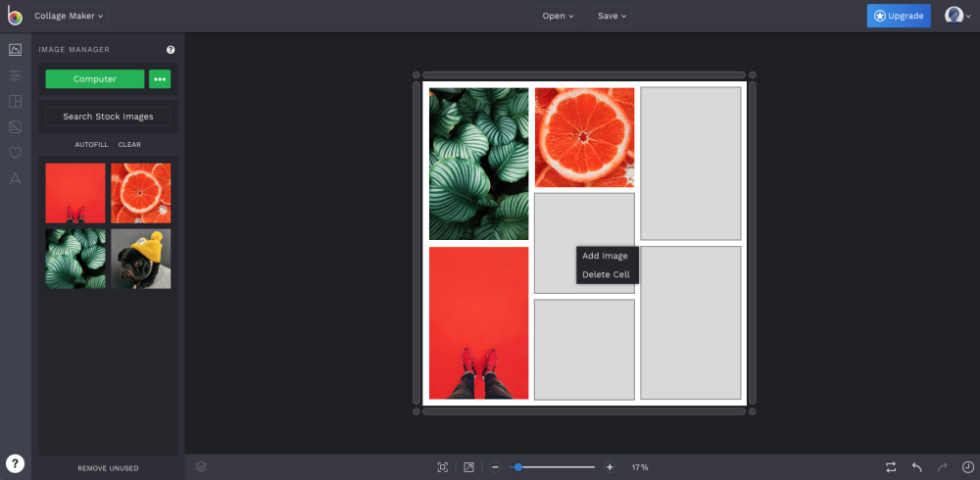Click the undo arrow icon
The image size is (980, 480).
917,467
